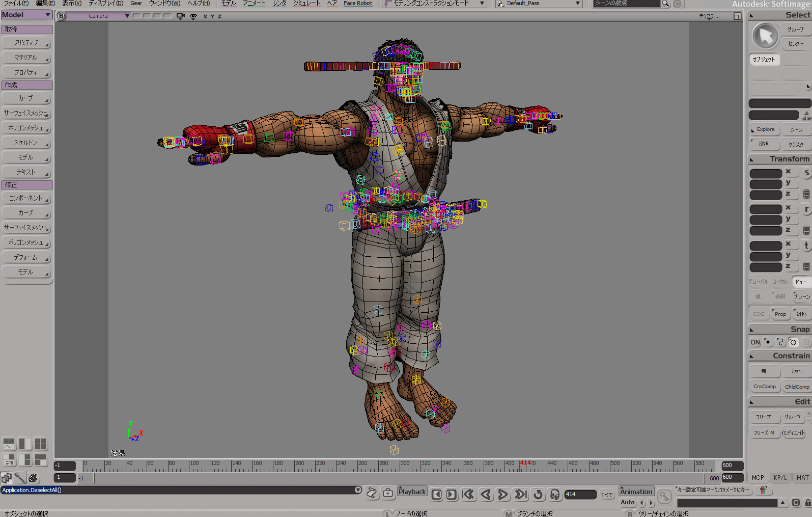Toggle the Snap ON button
Image resolution: width=812 pixels, height=517 pixels.
pos(755,342)
